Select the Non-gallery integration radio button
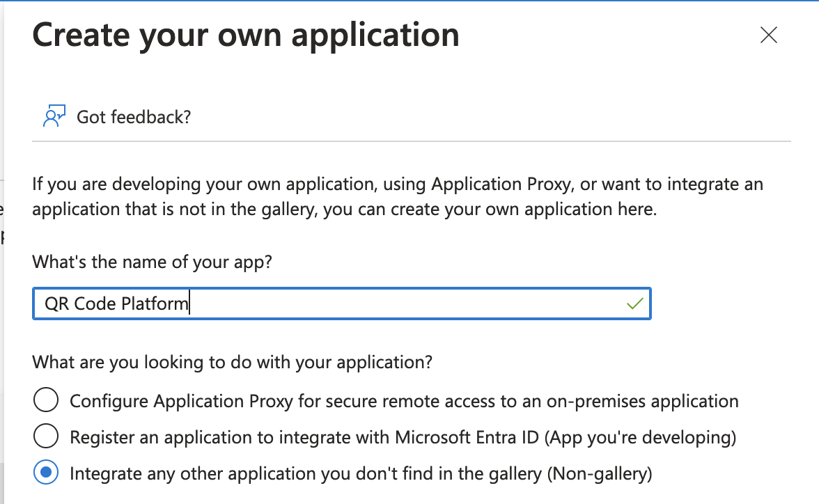The width and height of the screenshot is (819, 504). click(x=46, y=472)
